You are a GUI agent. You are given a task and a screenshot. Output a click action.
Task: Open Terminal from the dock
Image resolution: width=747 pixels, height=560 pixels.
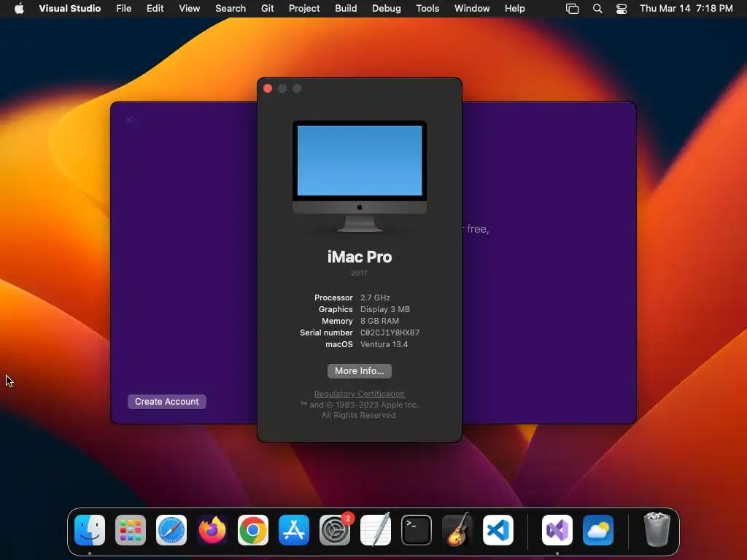pyautogui.click(x=417, y=530)
